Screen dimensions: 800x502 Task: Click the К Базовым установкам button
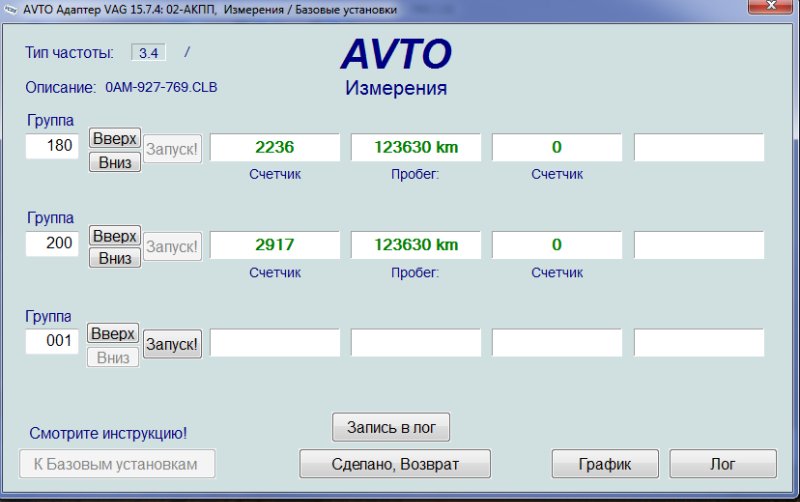pos(117,464)
